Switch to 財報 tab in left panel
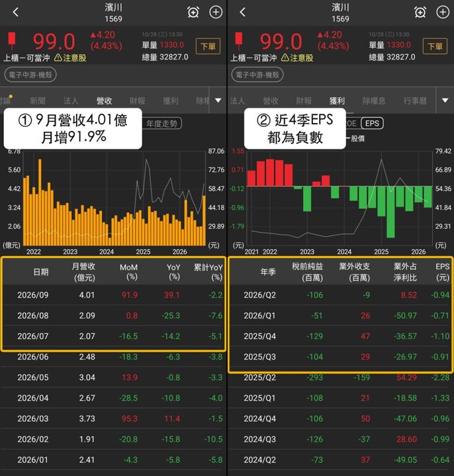 138,100
